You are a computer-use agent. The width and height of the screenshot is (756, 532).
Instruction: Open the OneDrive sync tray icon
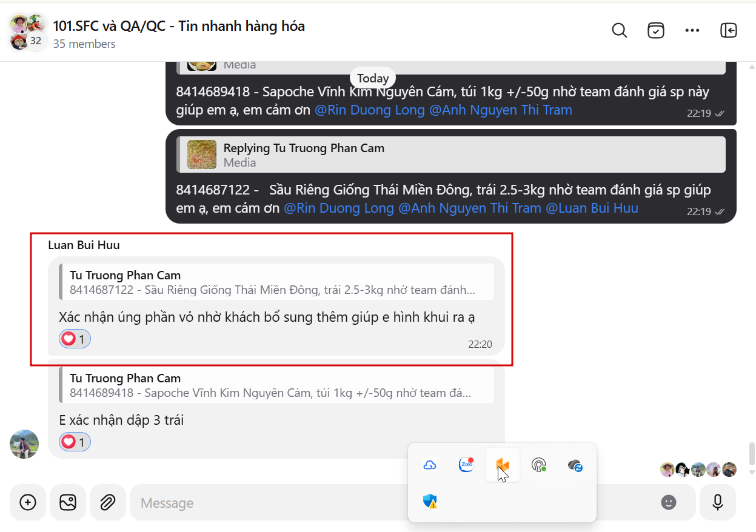coord(575,465)
